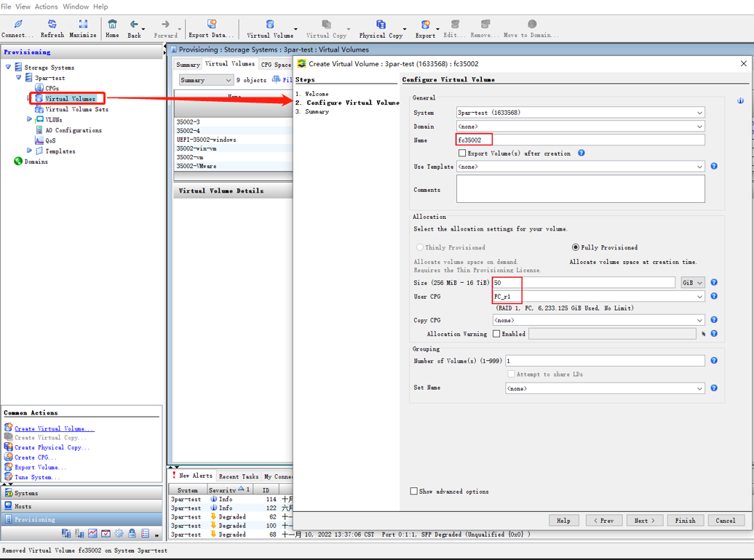Click the Create Virtual Volume link
This screenshot has height=560, width=754.
click(x=55, y=428)
